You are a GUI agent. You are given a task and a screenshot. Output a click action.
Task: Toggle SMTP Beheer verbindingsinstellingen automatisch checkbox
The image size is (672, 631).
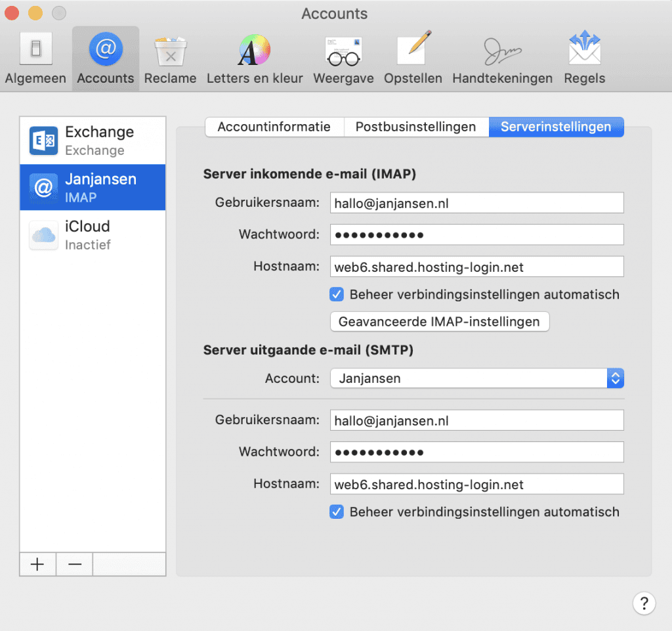click(x=337, y=512)
